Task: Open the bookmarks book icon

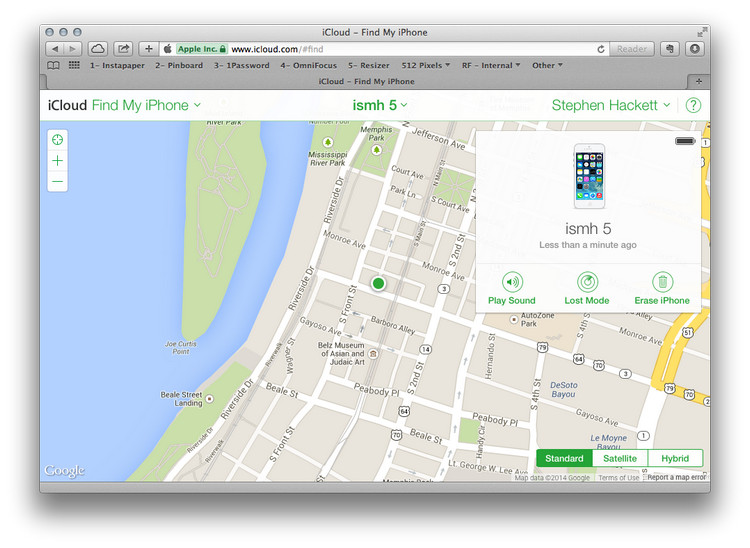Action: click(x=54, y=66)
